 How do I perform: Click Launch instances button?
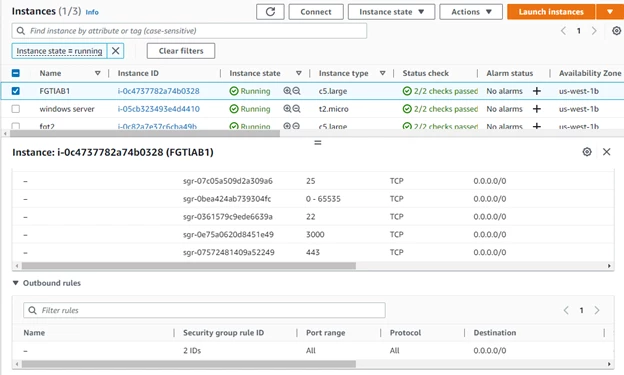[x=551, y=12]
